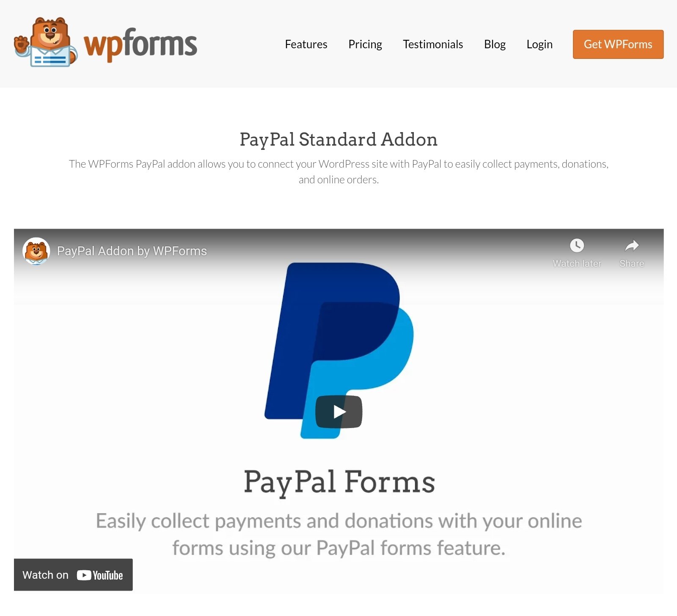The image size is (677, 616).
Task: Open the Testimonials page
Action: [x=433, y=44]
